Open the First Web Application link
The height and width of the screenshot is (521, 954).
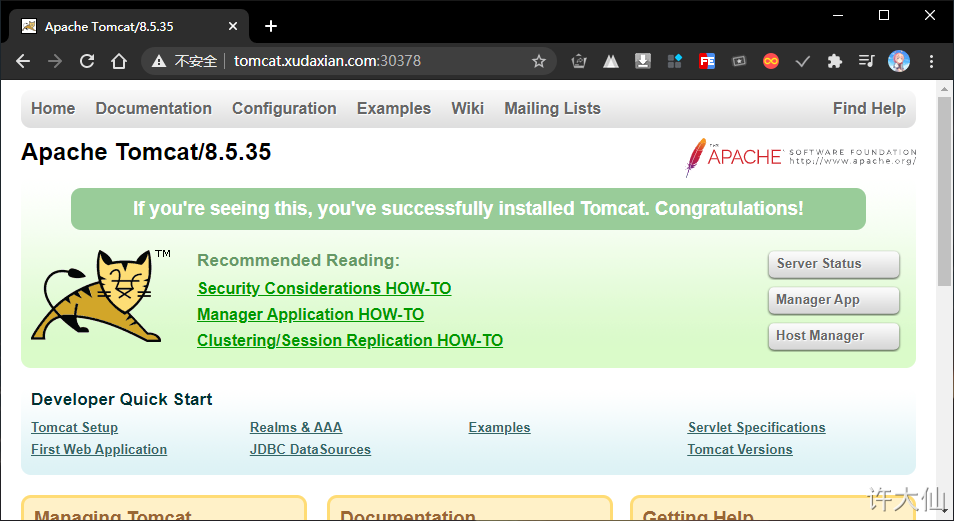[99, 449]
